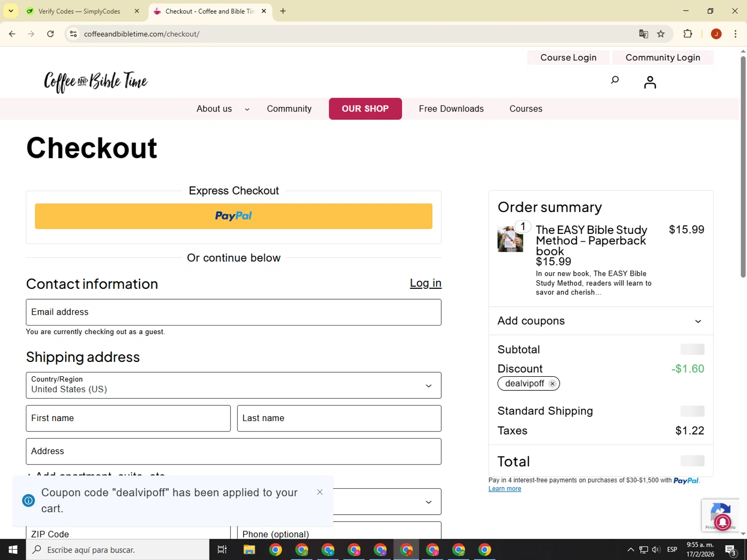Click the Email address field
The height and width of the screenshot is (560, 747).
234,312
